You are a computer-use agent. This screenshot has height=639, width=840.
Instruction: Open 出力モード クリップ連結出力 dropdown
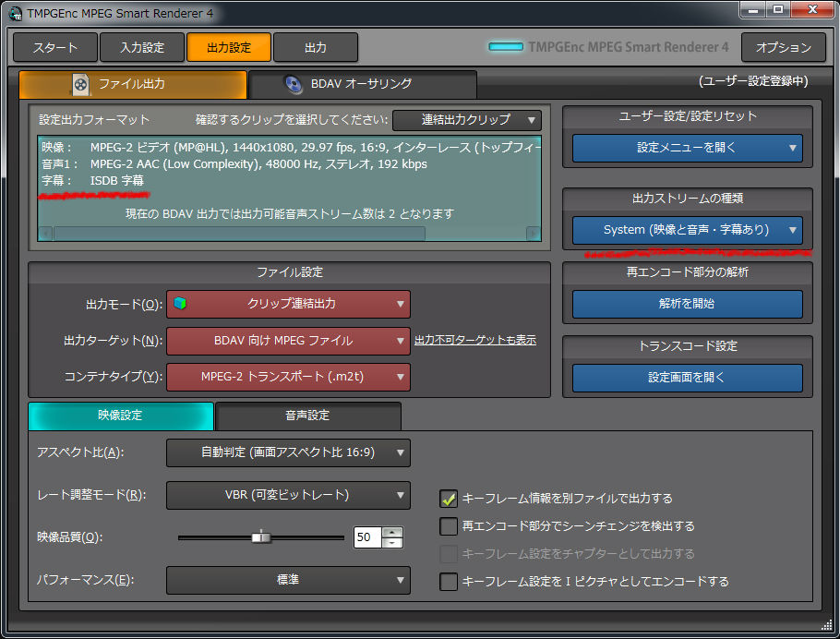288,304
